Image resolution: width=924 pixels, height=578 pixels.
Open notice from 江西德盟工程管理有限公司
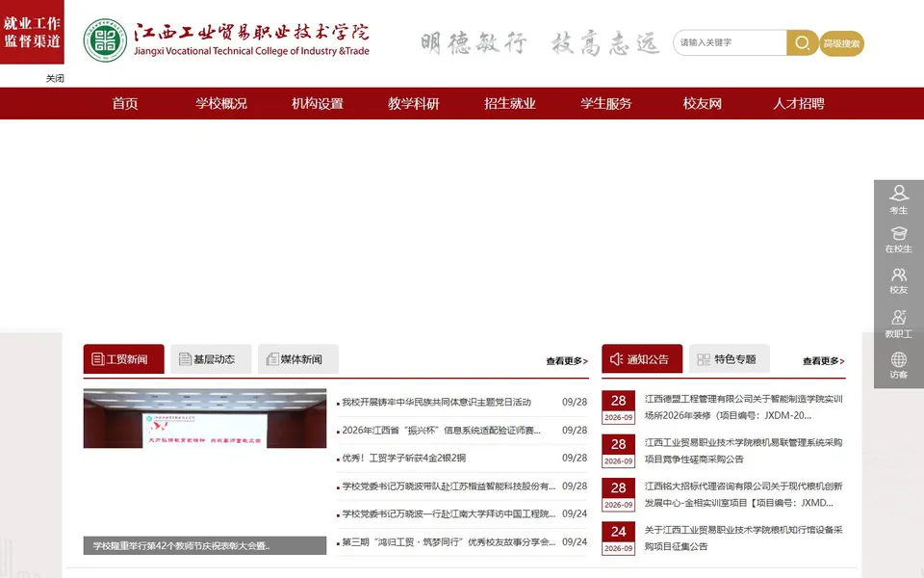click(743, 407)
